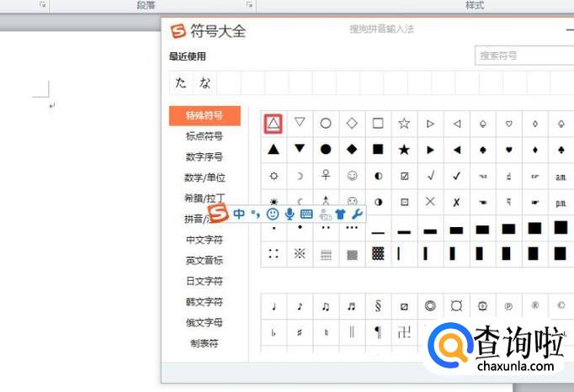Screen dimensions: 574x392
Task: Toggle the Sogou soft keyboard icon
Action: click(x=306, y=214)
